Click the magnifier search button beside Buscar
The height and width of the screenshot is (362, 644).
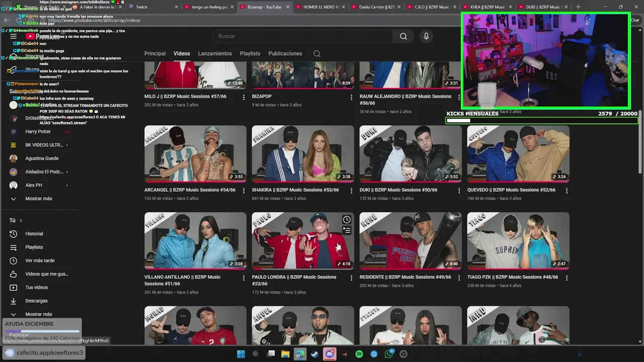click(403, 36)
